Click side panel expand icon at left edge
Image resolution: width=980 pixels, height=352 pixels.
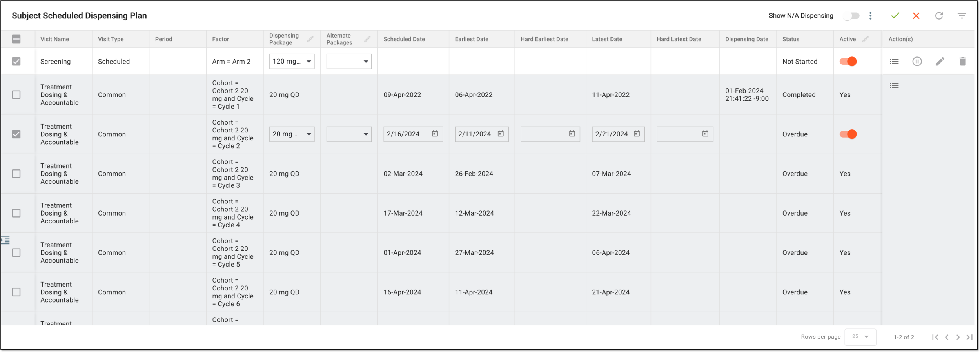point(5,240)
